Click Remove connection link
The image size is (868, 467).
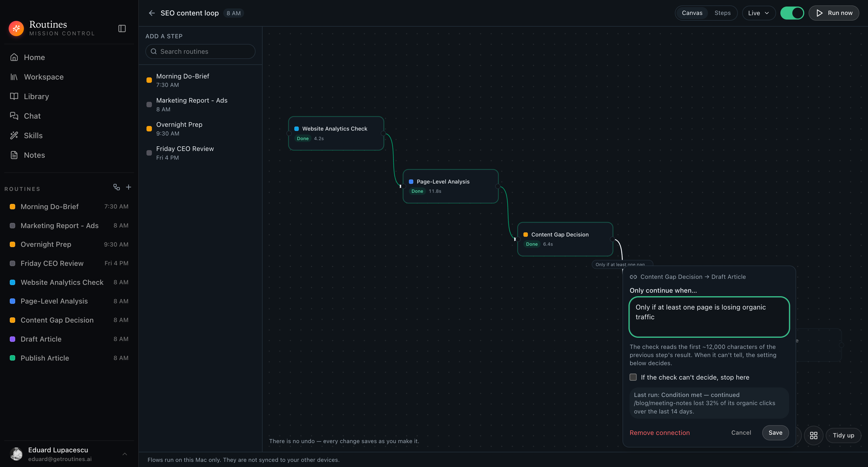click(x=659, y=433)
